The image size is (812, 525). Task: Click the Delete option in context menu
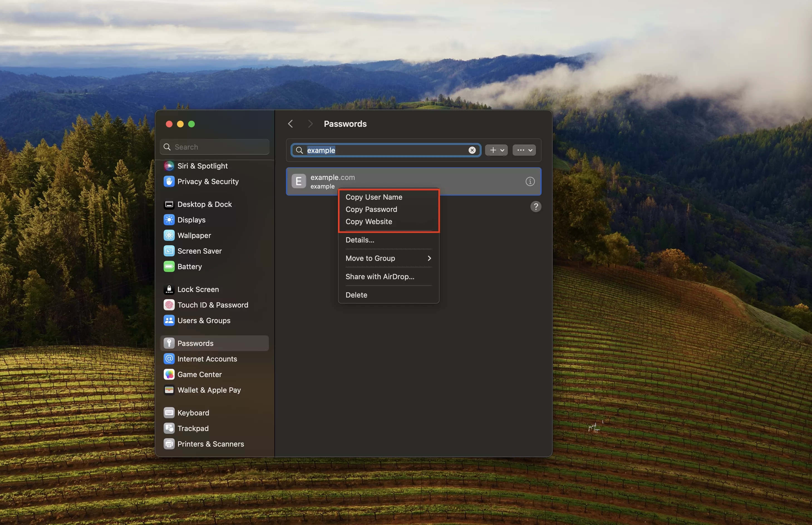(356, 294)
